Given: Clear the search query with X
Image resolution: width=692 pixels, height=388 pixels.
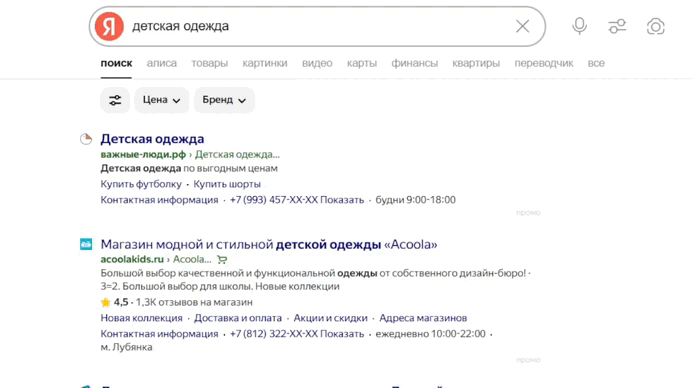Looking at the screenshot, I should [523, 26].
